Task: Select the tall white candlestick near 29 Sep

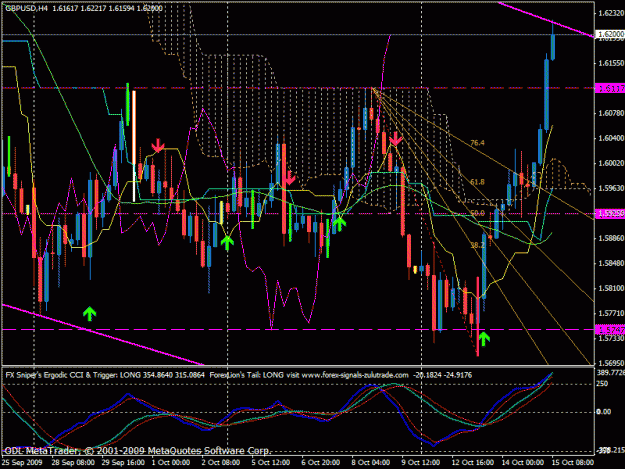Action: coord(134,146)
